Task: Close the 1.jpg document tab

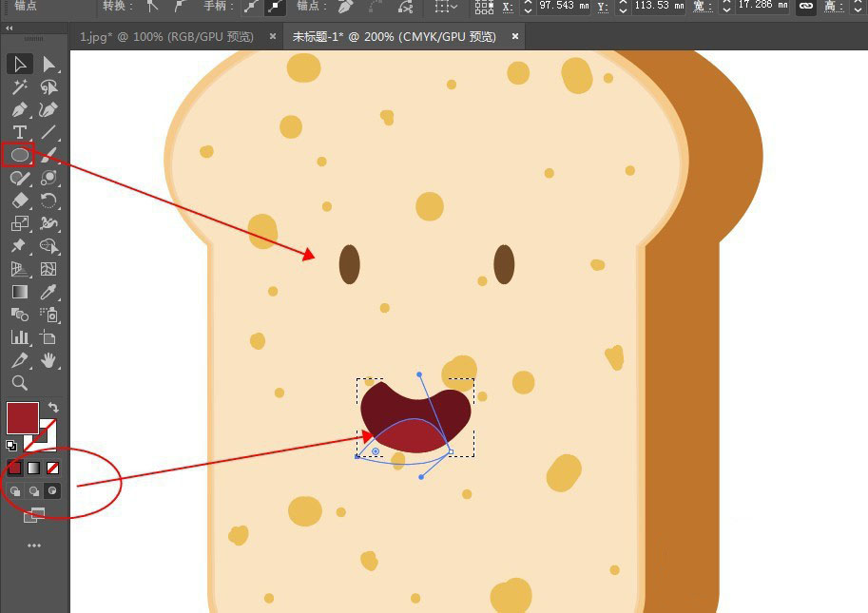Action: 273,36
